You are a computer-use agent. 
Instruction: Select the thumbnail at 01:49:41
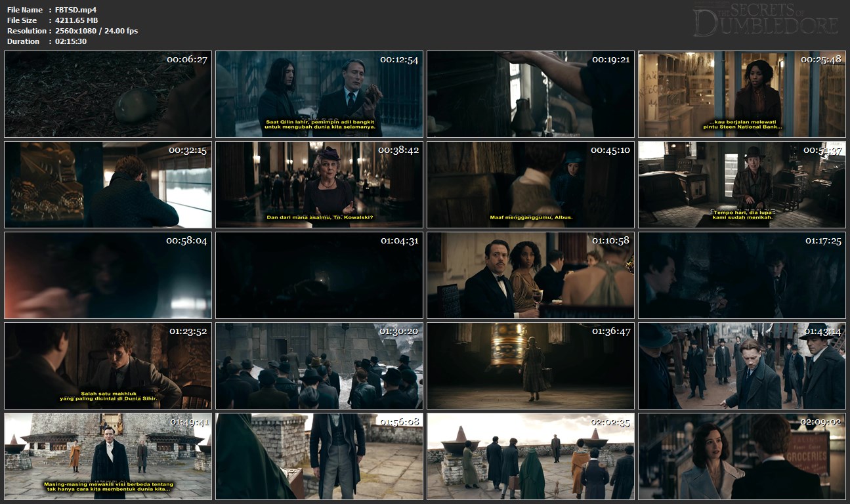pyautogui.click(x=108, y=457)
